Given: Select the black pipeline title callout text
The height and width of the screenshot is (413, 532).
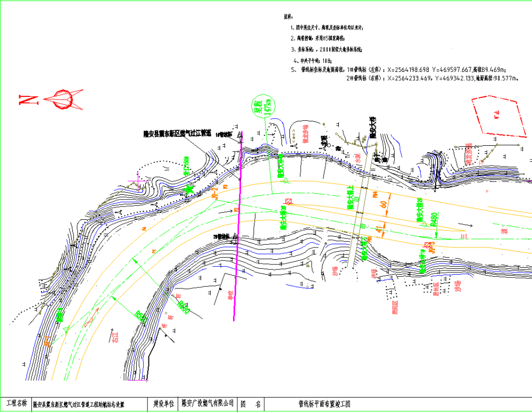Looking at the screenshot, I should pyautogui.click(x=178, y=134).
